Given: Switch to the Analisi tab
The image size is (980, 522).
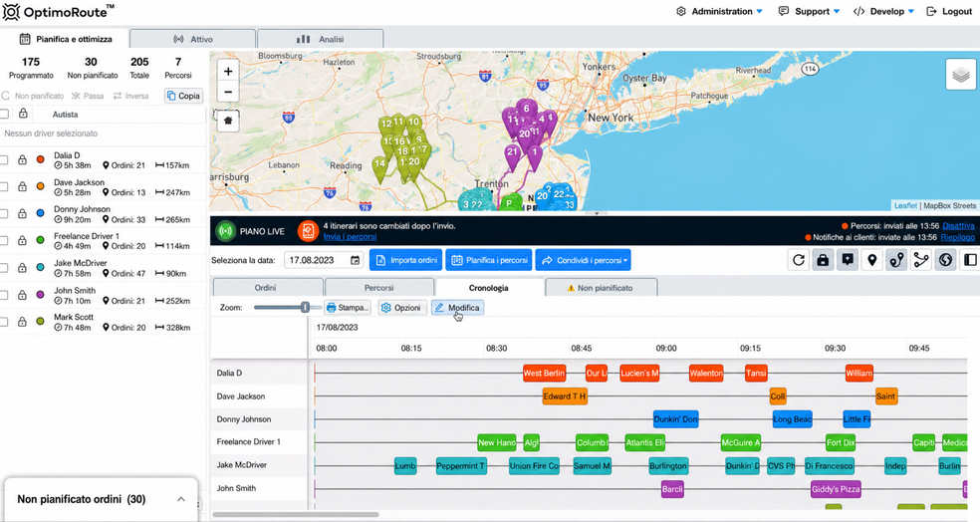Looking at the screenshot, I should click(320, 39).
